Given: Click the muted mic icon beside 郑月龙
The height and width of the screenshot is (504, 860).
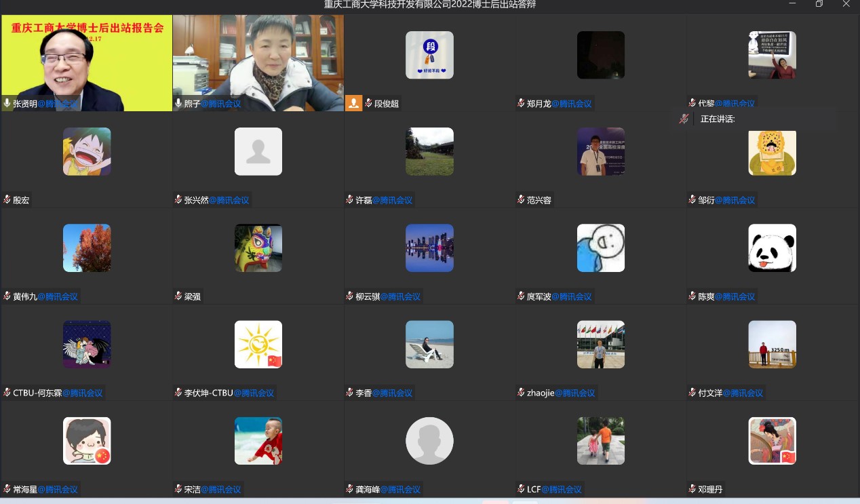Looking at the screenshot, I should (521, 104).
